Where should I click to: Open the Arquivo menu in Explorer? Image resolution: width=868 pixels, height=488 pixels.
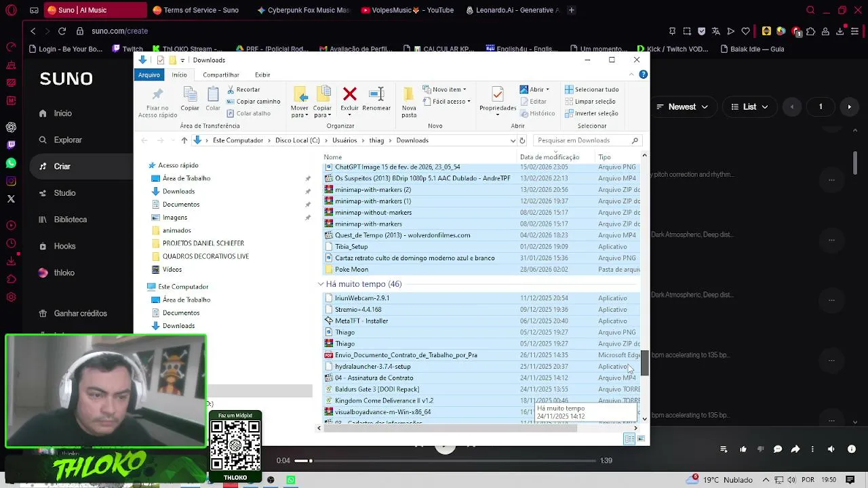149,75
